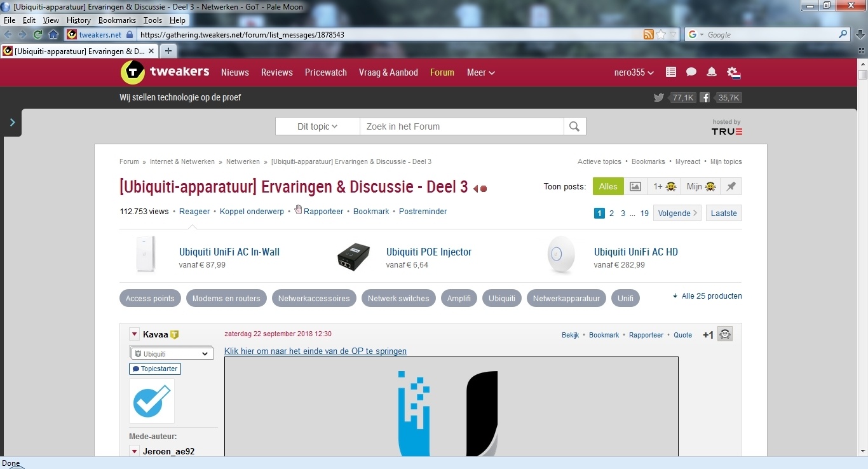The height and width of the screenshot is (469, 868).
Task: Open the notifications bell icon
Action: [712, 72]
